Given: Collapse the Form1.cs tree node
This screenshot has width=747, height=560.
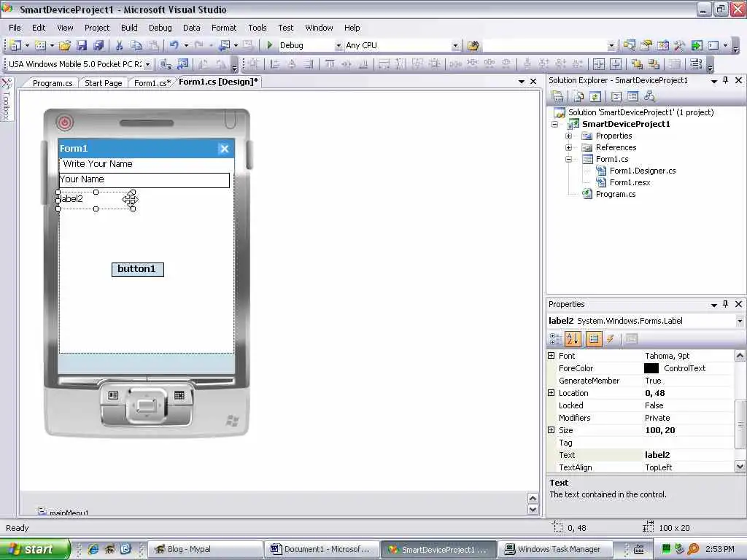Looking at the screenshot, I should pos(568,159).
